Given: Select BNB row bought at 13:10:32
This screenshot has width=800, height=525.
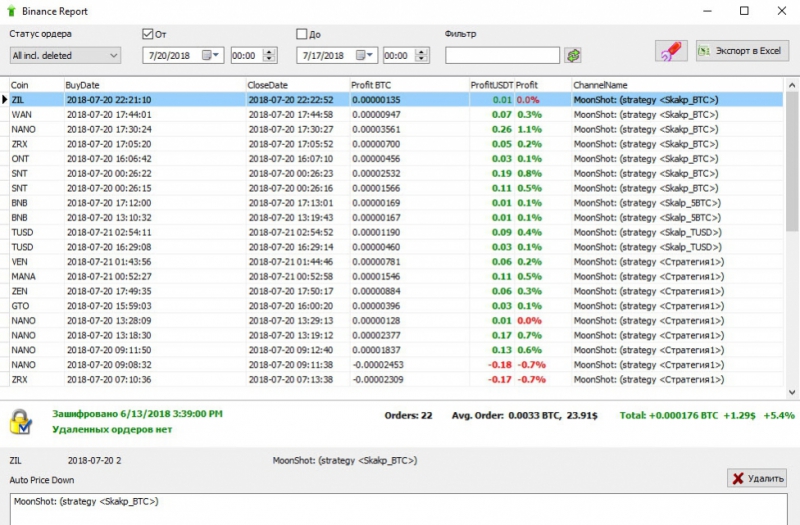Looking at the screenshot, I should [x=396, y=217].
